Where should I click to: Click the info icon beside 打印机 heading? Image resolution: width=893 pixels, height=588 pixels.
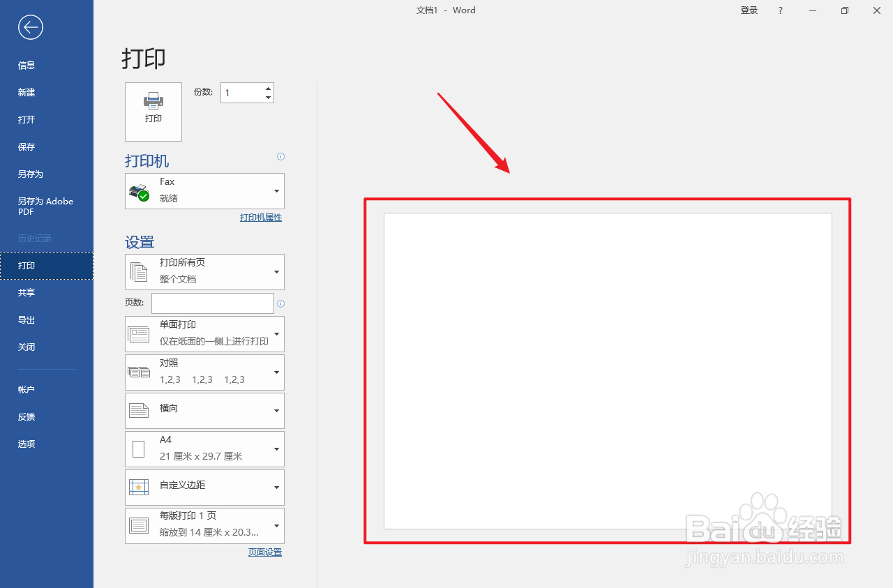280,156
